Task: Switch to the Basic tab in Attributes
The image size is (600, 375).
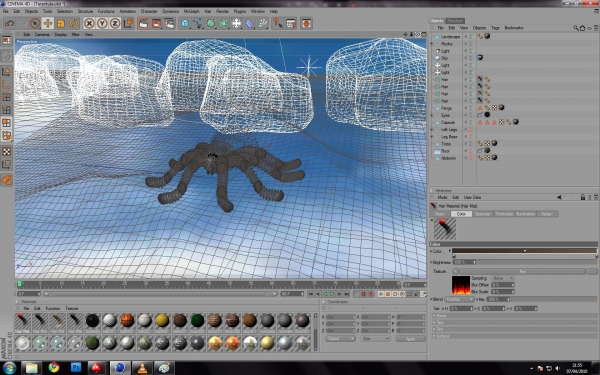Action: point(440,214)
